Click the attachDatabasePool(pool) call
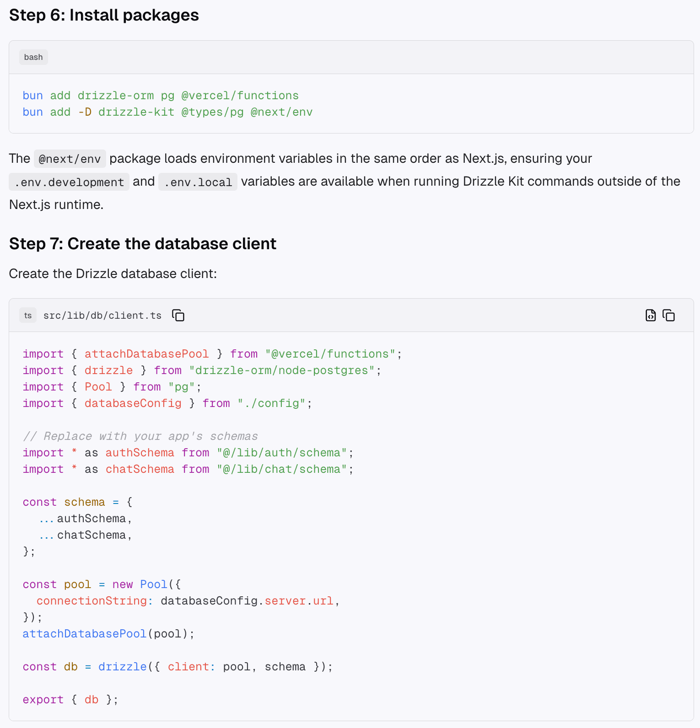The image size is (700, 728). 108,634
